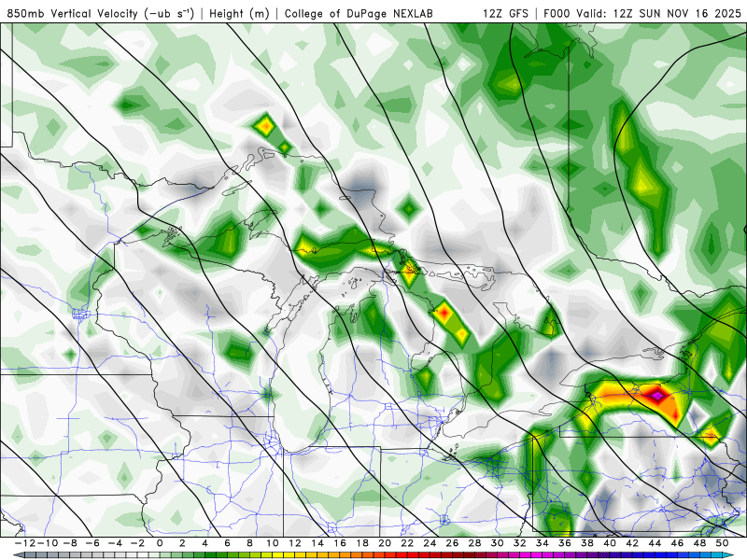Viewport: 747px width, 560px height.
Task: Click the "44" color scale label
Action: pyautogui.click(x=655, y=543)
